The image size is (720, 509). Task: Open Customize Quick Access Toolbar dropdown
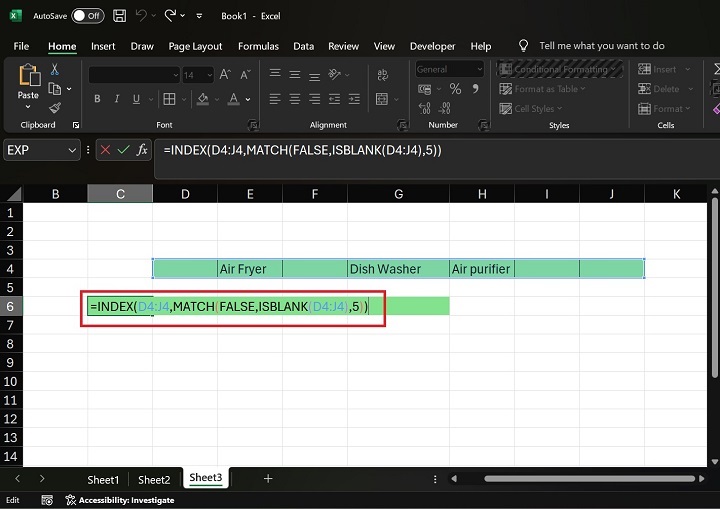[199, 16]
